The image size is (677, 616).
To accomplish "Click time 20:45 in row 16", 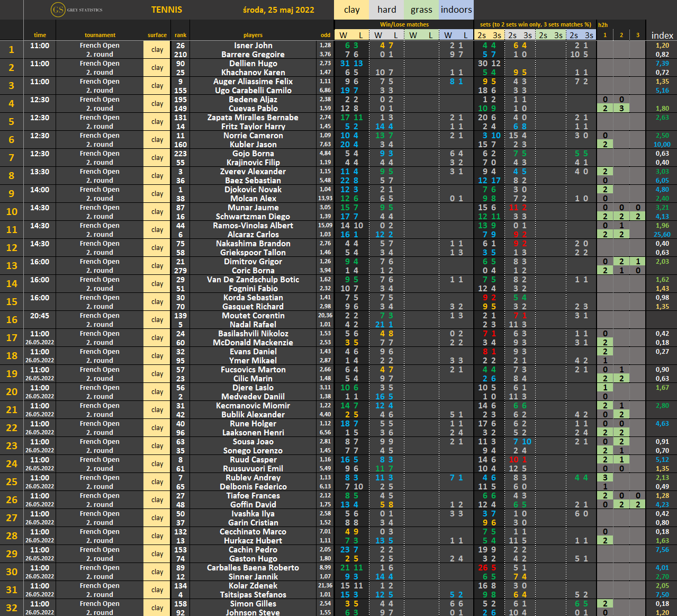I will [40, 316].
